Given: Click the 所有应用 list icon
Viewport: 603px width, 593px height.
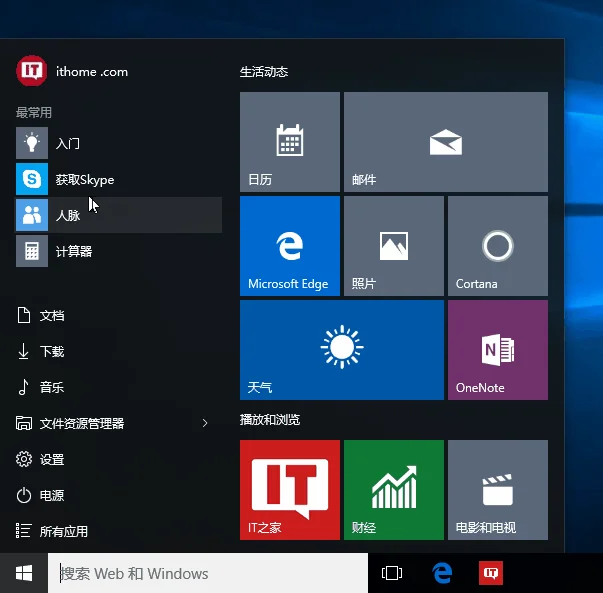Looking at the screenshot, I should (23, 531).
